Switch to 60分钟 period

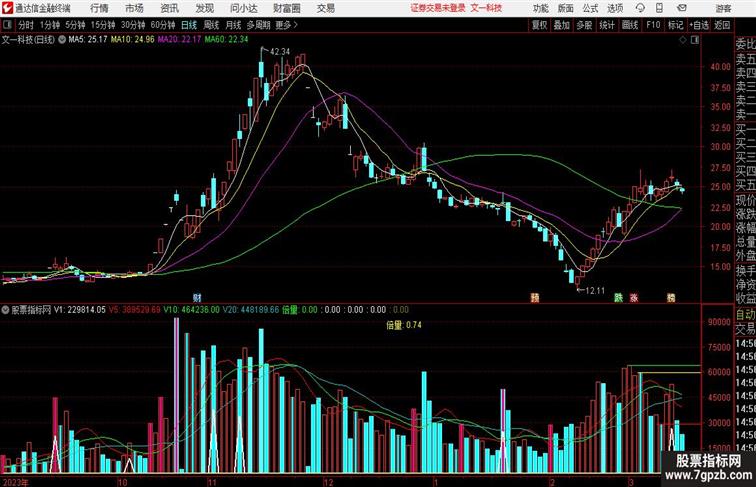pyautogui.click(x=163, y=25)
